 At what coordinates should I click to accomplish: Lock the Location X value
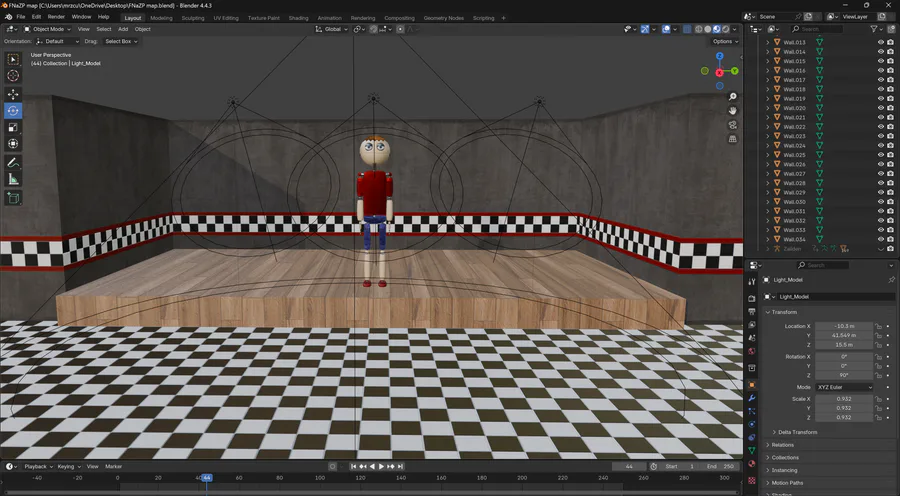point(878,326)
